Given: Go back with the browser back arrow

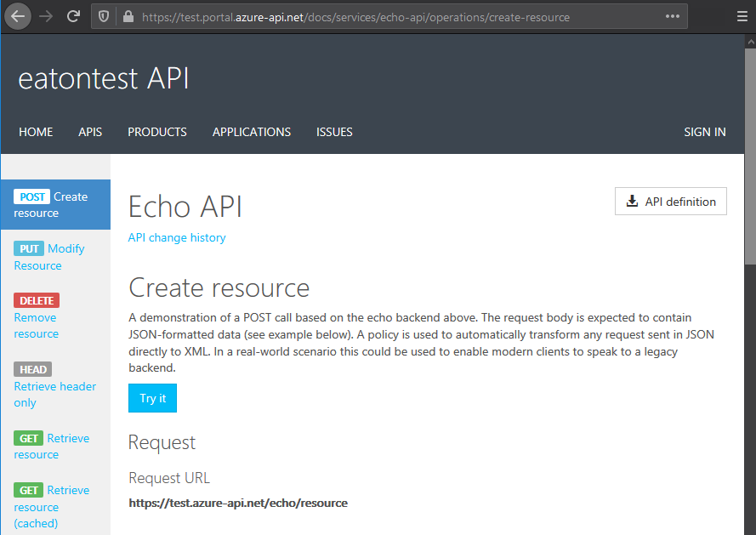Looking at the screenshot, I should click(18, 17).
